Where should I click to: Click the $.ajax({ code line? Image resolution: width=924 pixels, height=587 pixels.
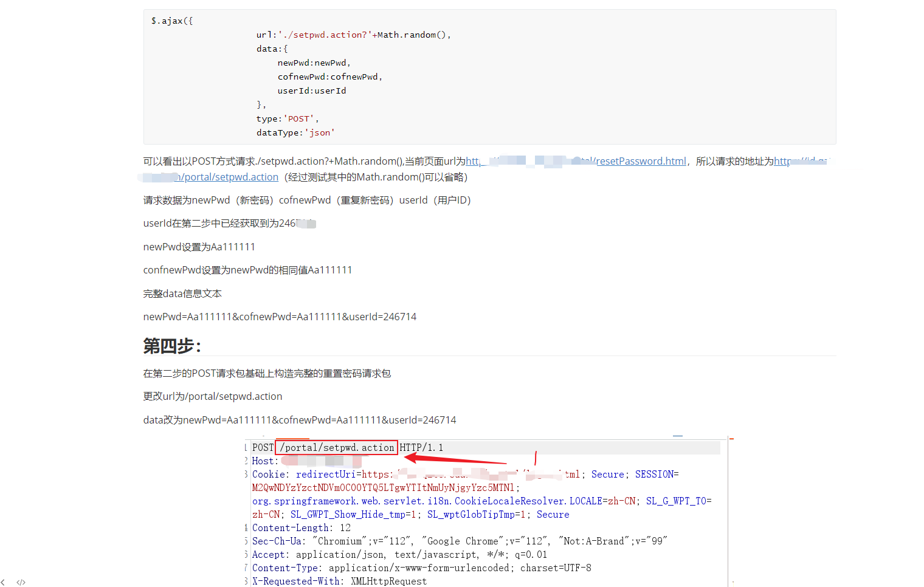172,21
